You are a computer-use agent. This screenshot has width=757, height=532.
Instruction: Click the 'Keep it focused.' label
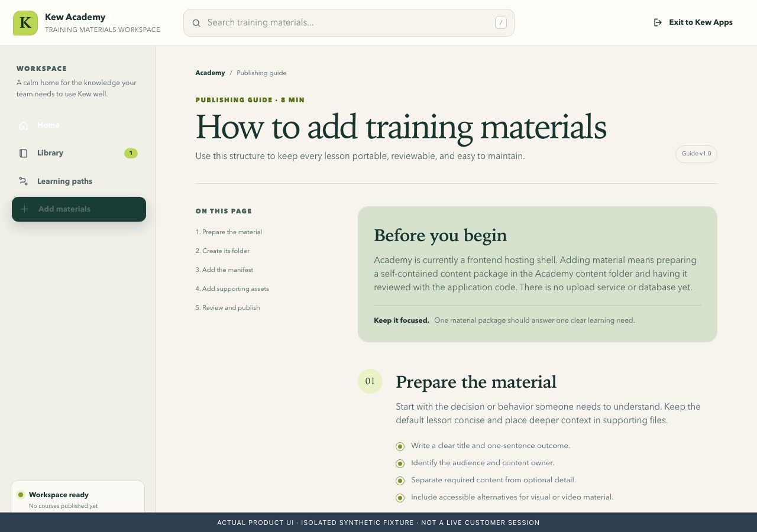point(402,320)
